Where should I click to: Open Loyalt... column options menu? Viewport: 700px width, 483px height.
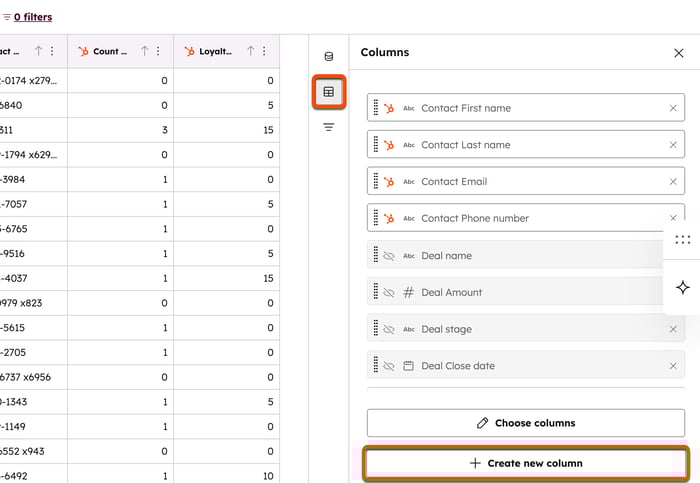pos(264,51)
